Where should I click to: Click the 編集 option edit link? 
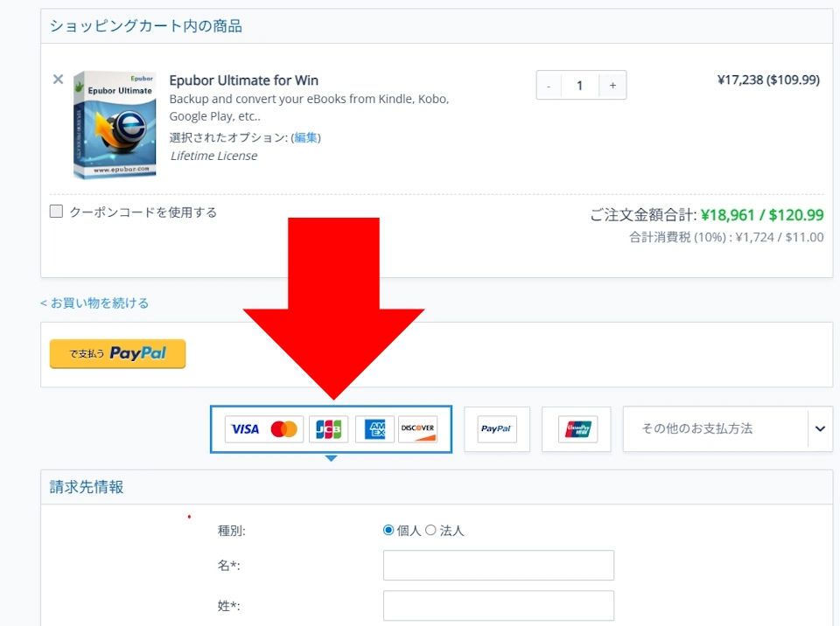click(x=306, y=137)
